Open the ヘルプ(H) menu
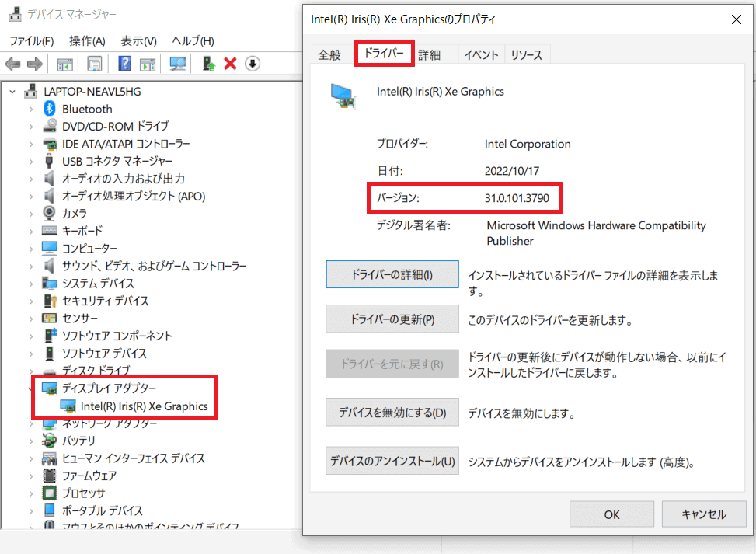Viewport: 756px width, 554px height. tap(193, 41)
